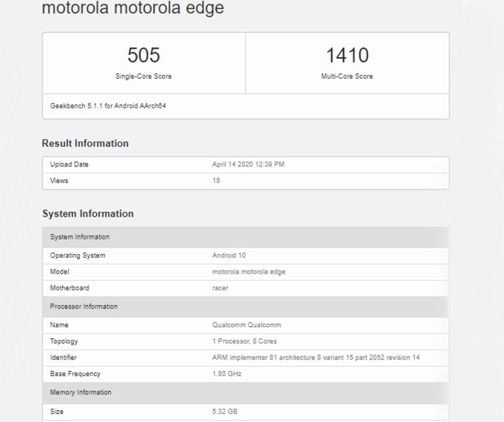The width and height of the screenshot is (504, 422).
Task: Click the 'Memory Information' table header
Action: tap(245, 393)
